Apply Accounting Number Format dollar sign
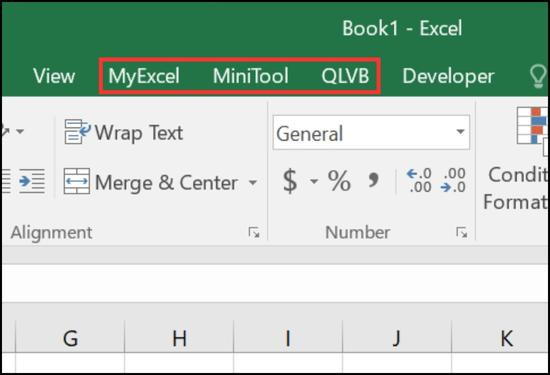This screenshot has height=375, width=550. point(290,181)
